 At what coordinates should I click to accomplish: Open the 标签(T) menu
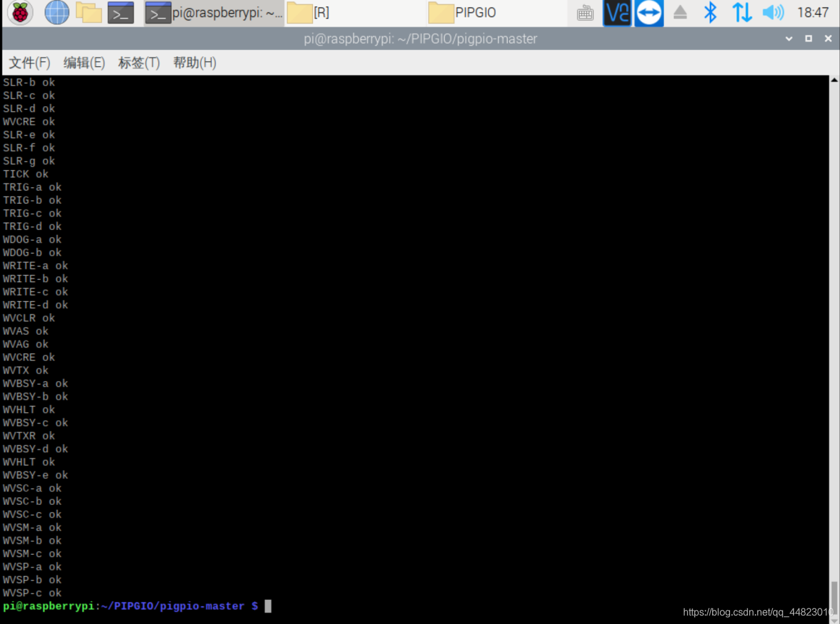pos(139,63)
